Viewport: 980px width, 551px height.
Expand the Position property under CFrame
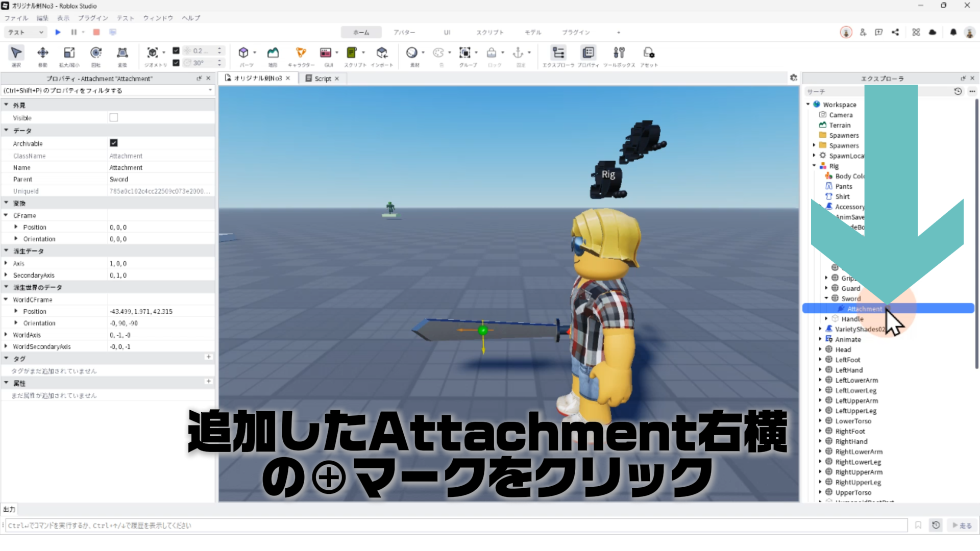pos(16,227)
